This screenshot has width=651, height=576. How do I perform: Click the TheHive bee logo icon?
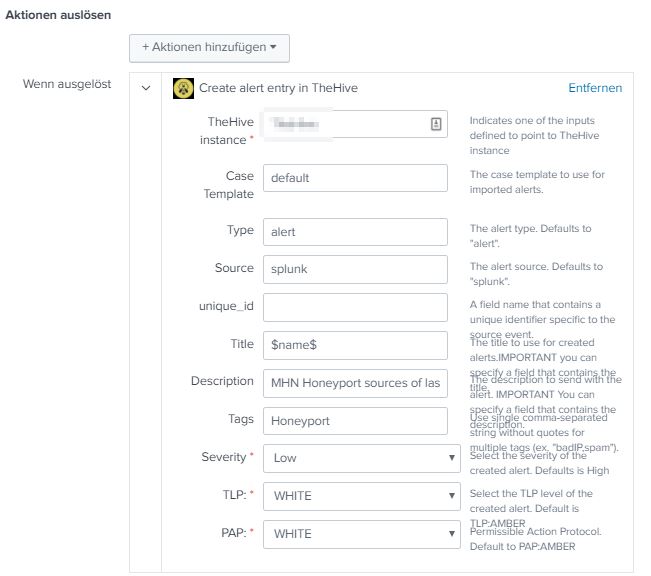[x=183, y=88]
